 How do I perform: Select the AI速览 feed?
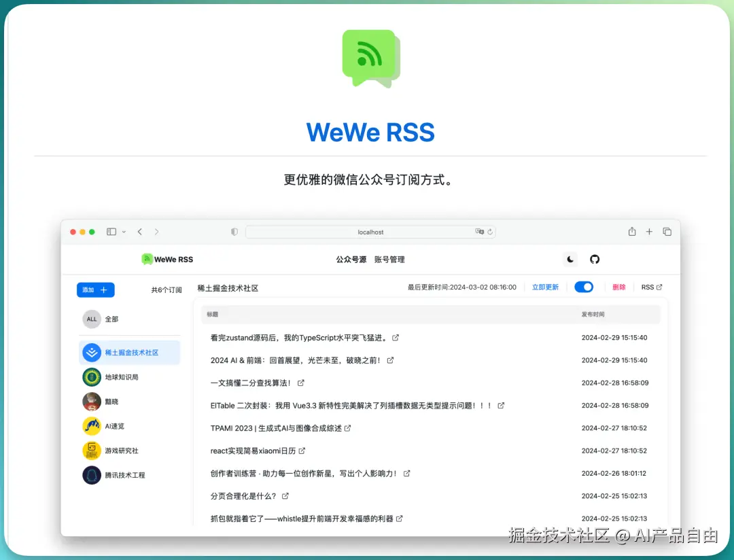130,426
